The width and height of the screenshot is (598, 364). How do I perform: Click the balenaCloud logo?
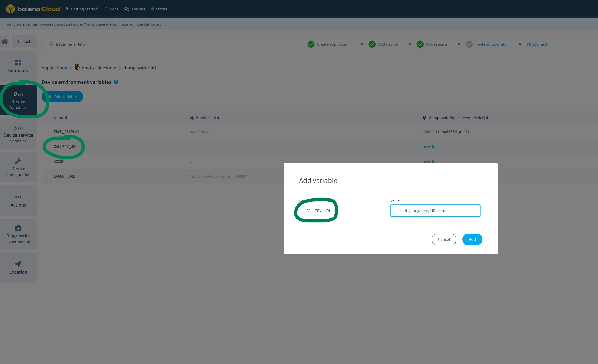pyautogui.click(x=33, y=9)
